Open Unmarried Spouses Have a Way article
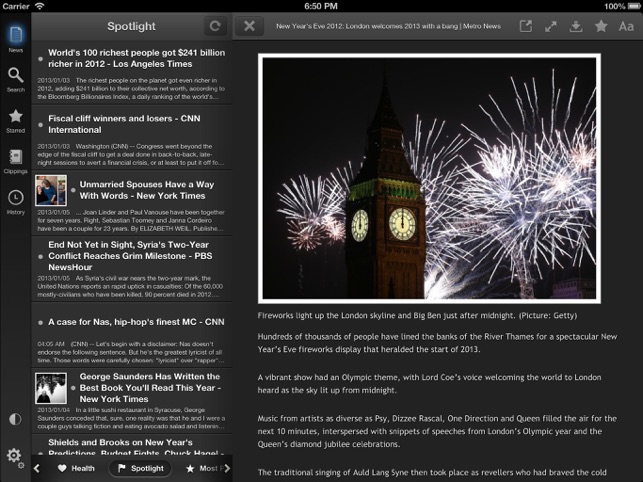643x482 pixels. pos(132,203)
